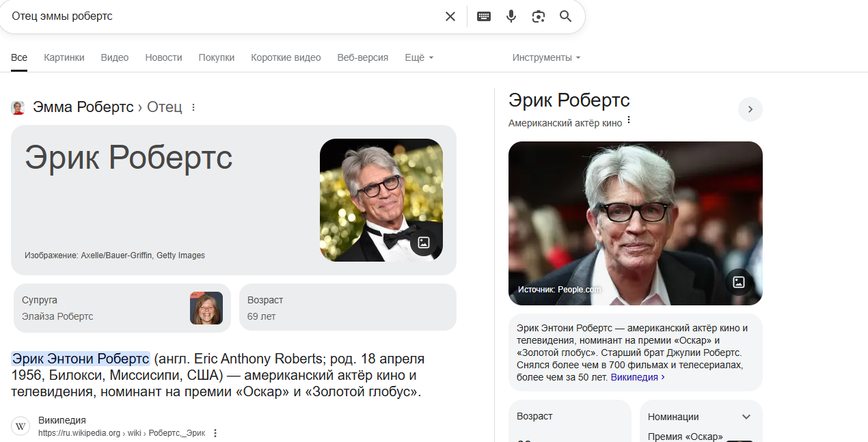Viewport: 868px width, 442px height.
Task: Open the 'Возраст 69 лет' card
Action: pos(348,308)
